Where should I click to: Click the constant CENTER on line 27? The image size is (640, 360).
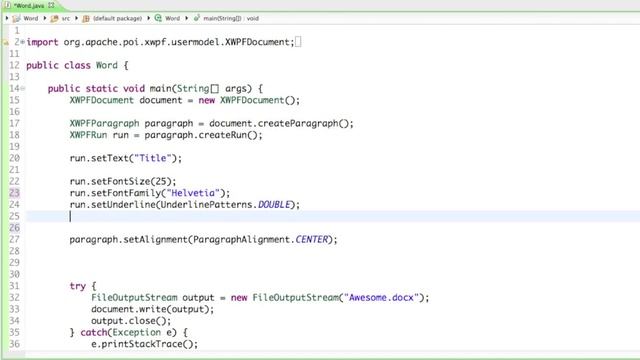pyautogui.click(x=311, y=239)
